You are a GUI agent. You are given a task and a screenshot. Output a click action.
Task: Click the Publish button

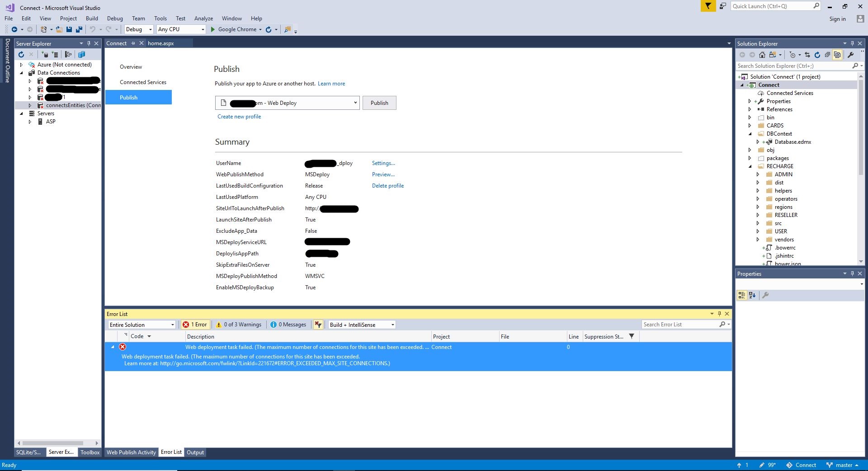point(379,103)
